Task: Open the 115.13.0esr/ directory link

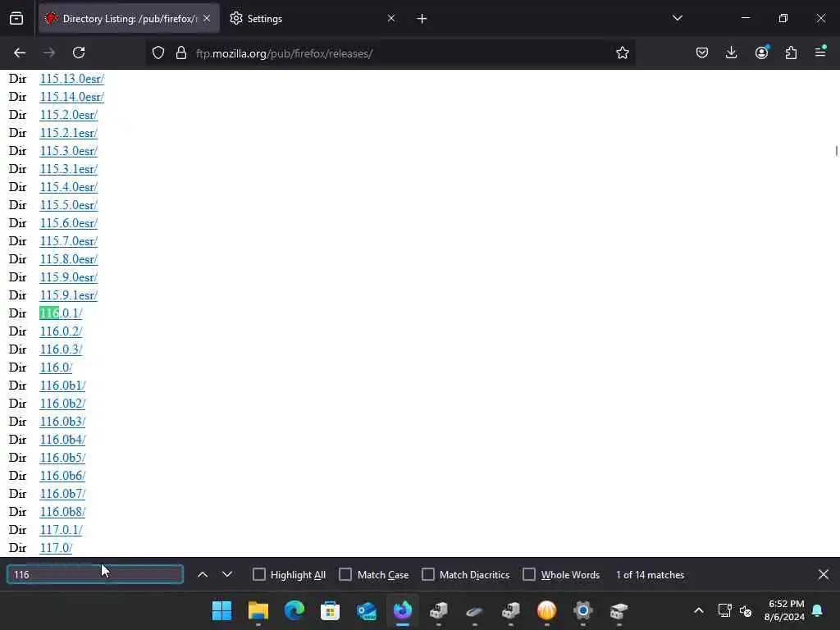Action: point(72,79)
